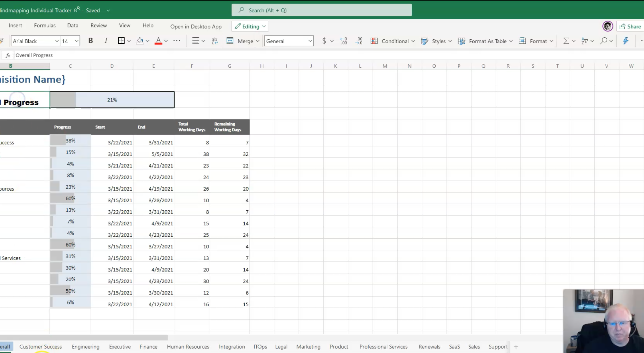
Task: Open Sort and Filter
Action: (x=585, y=41)
